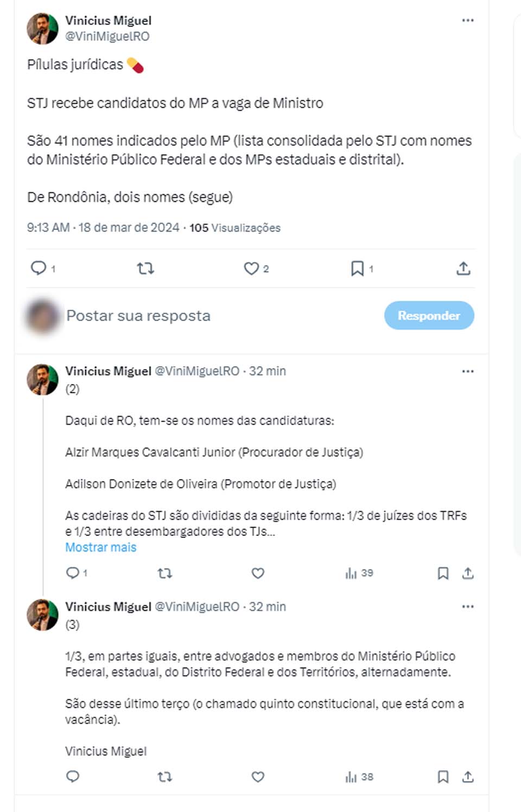Bookmark the reply numbered (2)

(443, 573)
